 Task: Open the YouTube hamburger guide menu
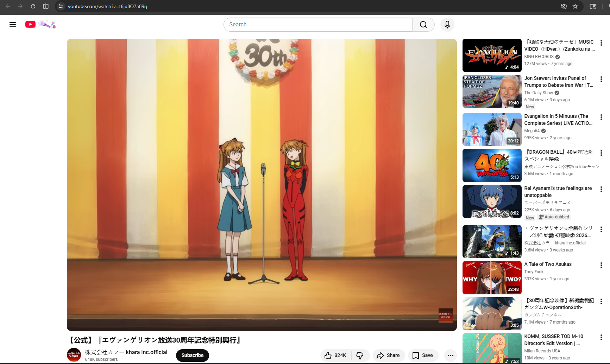[x=13, y=25]
